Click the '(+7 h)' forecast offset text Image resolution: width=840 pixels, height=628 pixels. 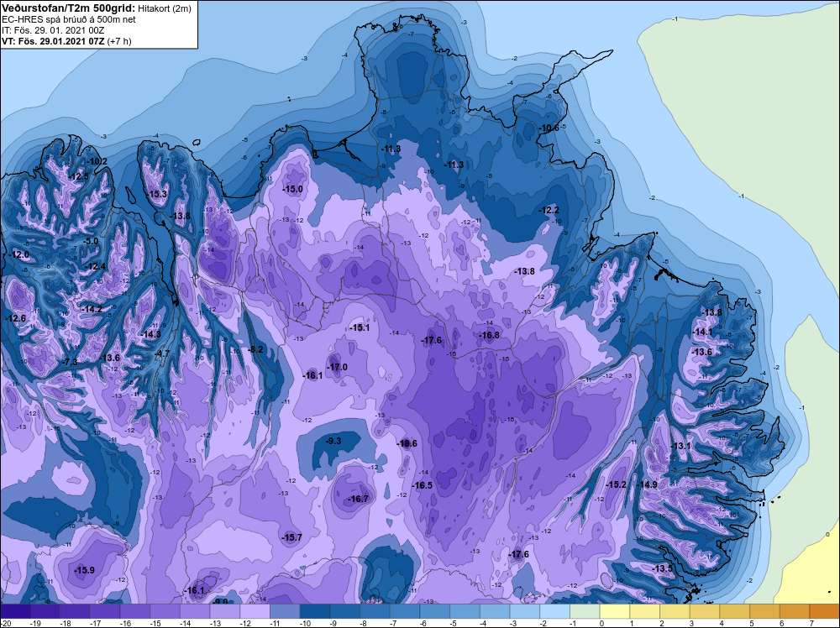click(x=119, y=41)
